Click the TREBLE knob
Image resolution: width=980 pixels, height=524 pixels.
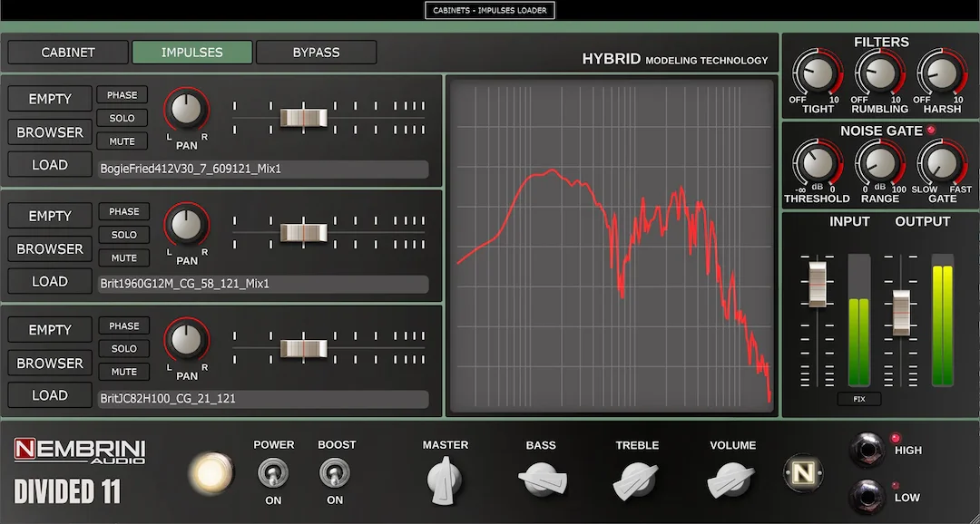tap(635, 481)
